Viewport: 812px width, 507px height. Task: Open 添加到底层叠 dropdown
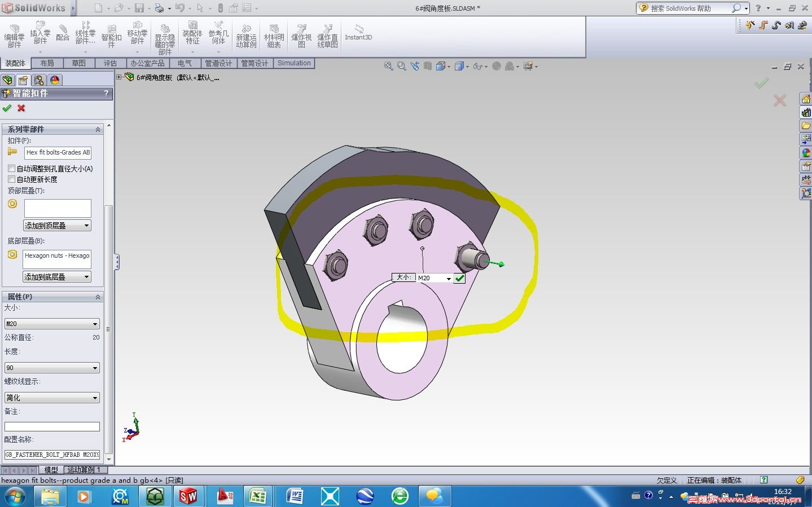57,277
